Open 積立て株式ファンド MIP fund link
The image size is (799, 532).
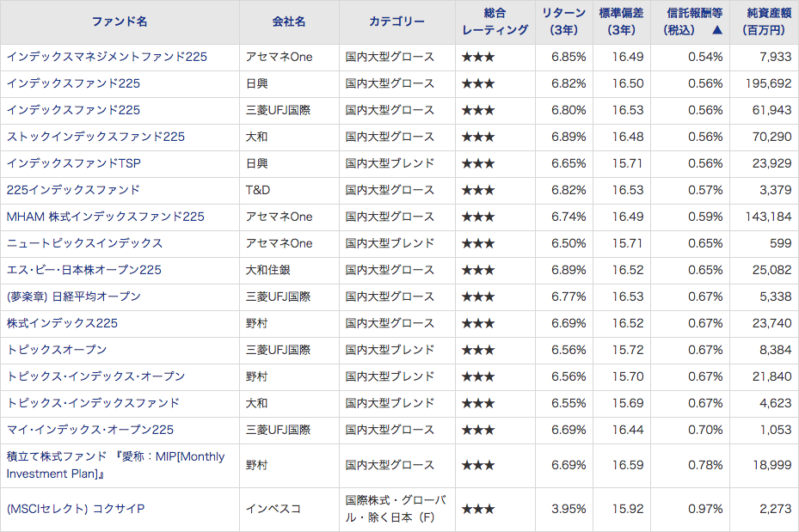pos(115,465)
